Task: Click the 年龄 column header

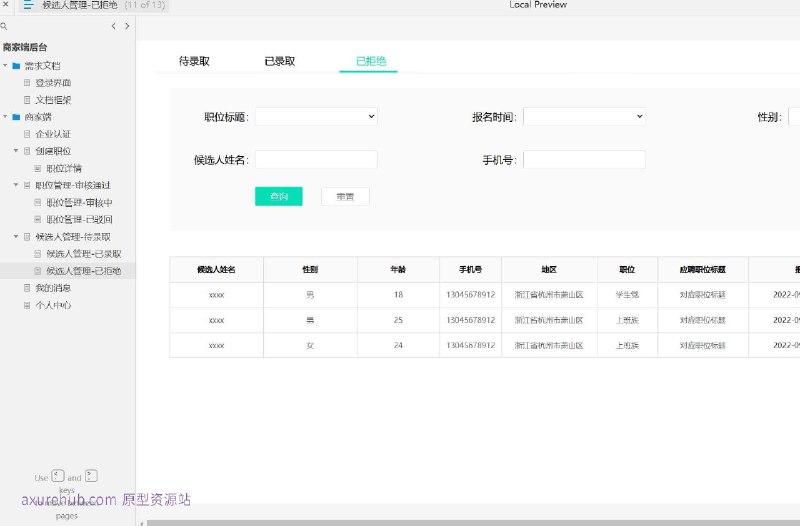Action: (398, 269)
